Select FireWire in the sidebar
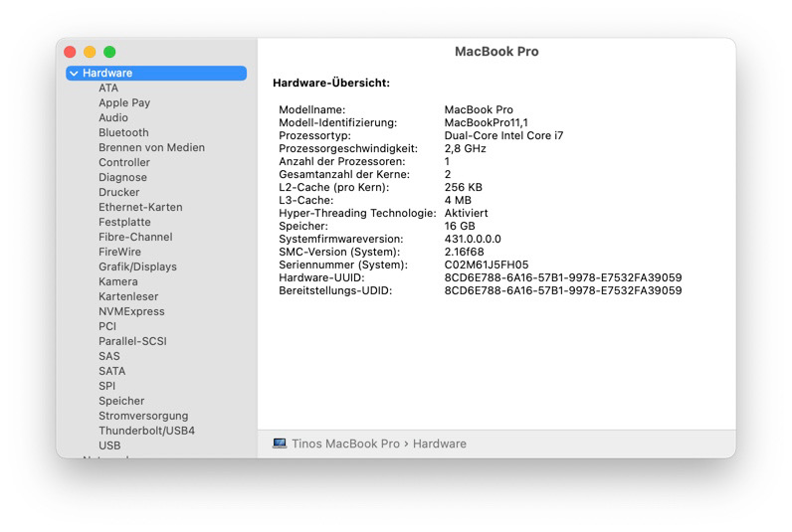792x532 pixels. (119, 252)
